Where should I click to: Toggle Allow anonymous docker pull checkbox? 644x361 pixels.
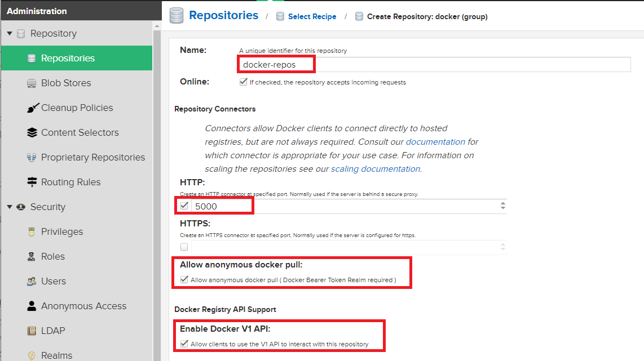184,280
